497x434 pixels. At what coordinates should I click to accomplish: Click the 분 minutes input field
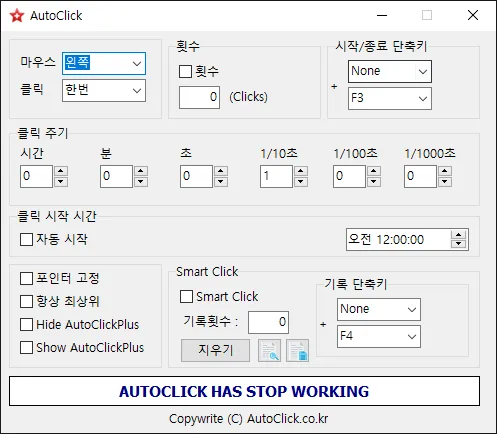(116, 176)
